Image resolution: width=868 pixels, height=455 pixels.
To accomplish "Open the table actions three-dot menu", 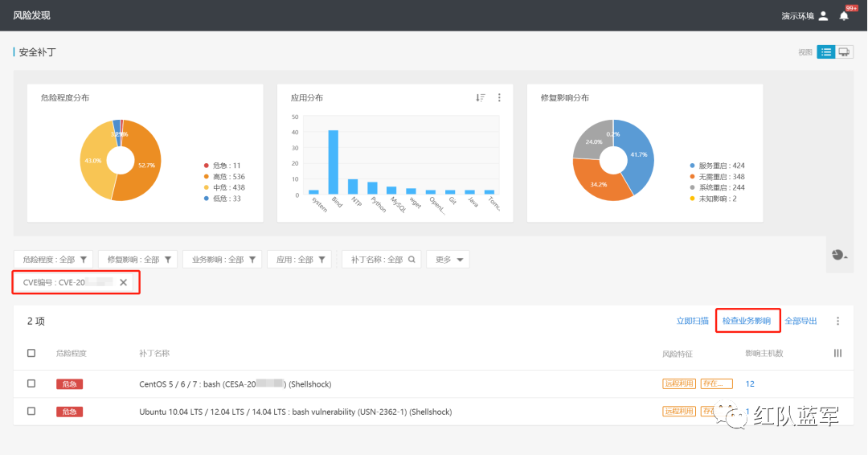I will 837,321.
